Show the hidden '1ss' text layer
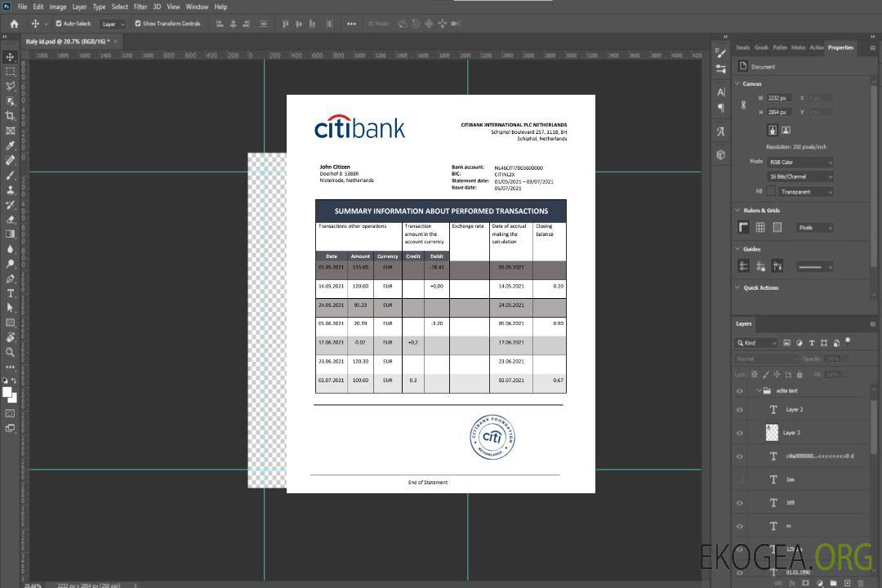882x588 pixels. (740, 479)
